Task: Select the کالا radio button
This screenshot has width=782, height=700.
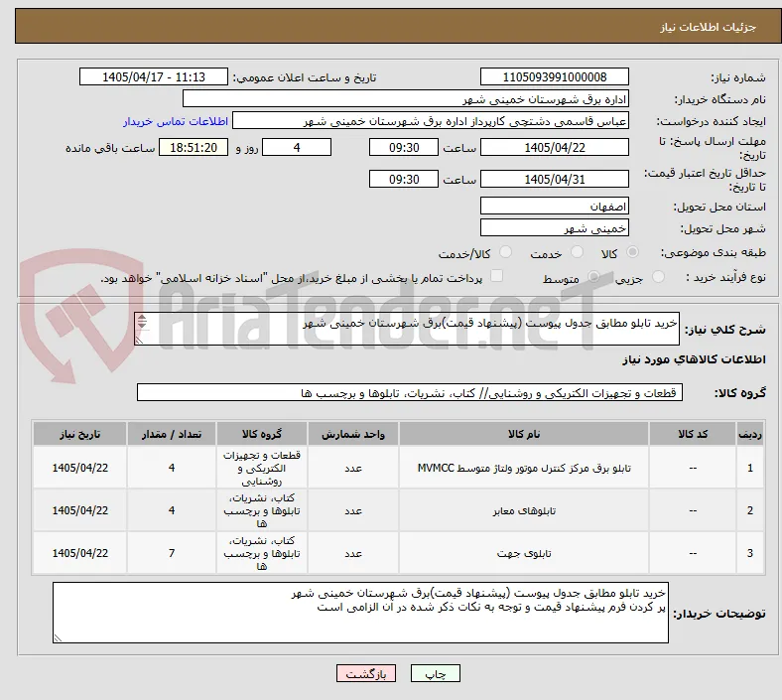Action: (x=632, y=252)
